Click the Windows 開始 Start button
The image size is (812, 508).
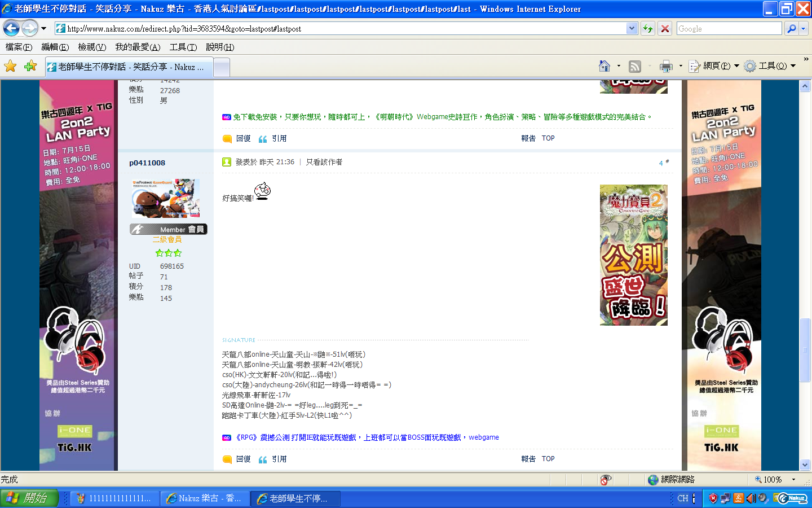29,498
